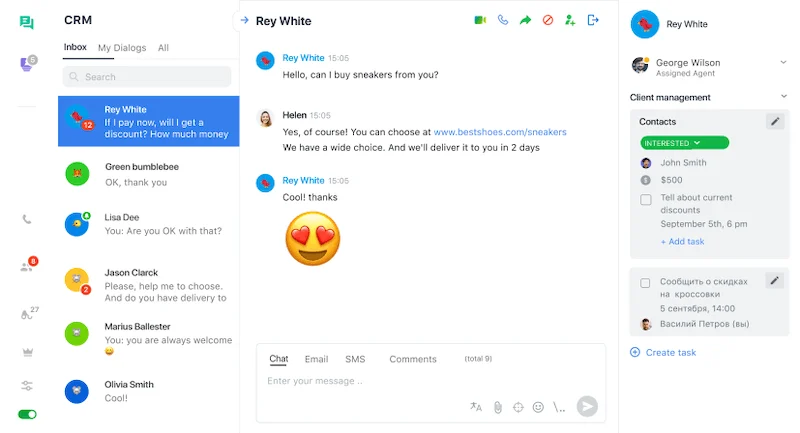
Task: Click the translate icon in message box
Action: [x=476, y=407]
